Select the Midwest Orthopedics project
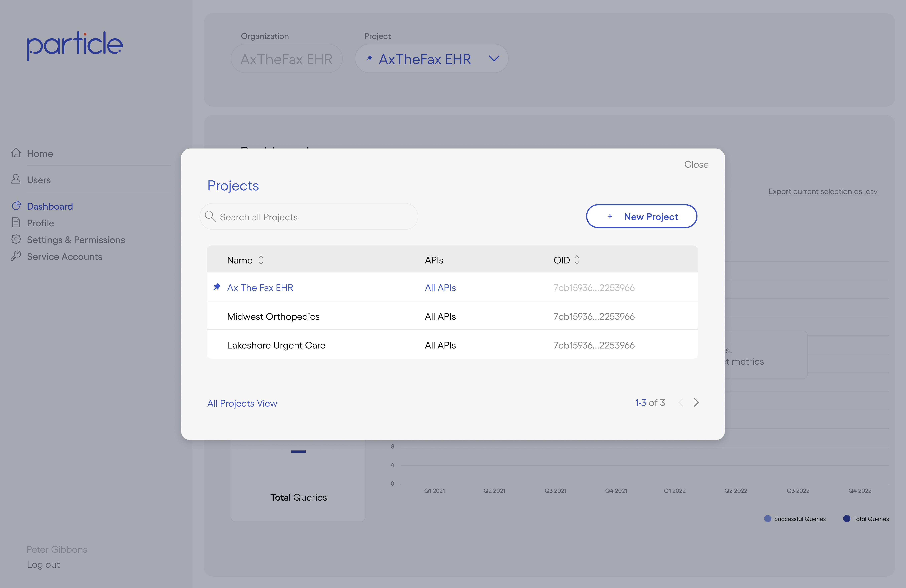Image resolution: width=906 pixels, height=588 pixels. (x=273, y=316)
